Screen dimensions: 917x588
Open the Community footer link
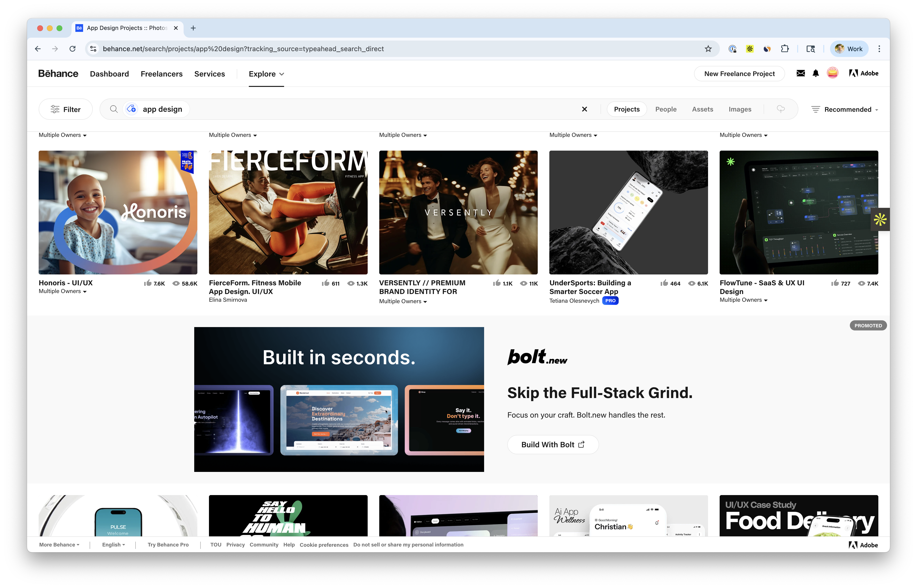(x=264, y=545)
